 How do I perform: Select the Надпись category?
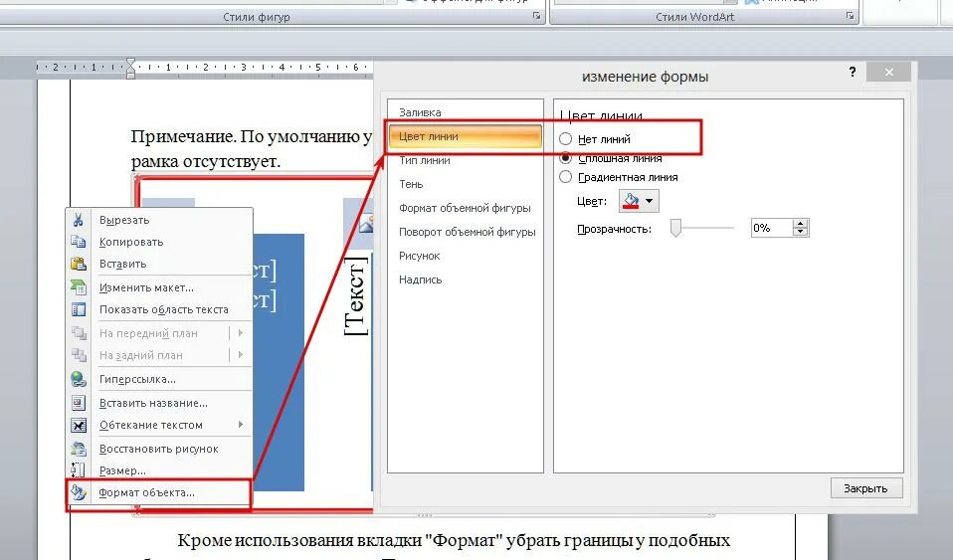click(465, 280)
